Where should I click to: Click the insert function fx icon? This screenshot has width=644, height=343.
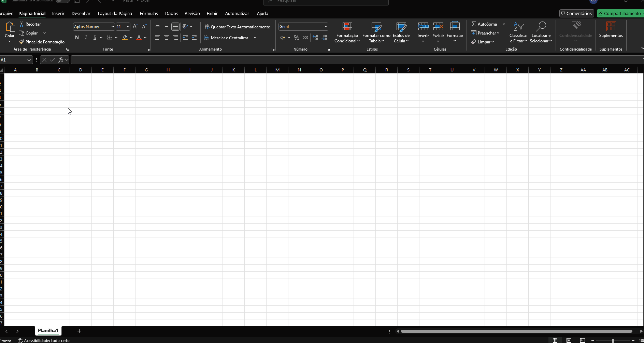pyautogui.click(x=61, y=60)
